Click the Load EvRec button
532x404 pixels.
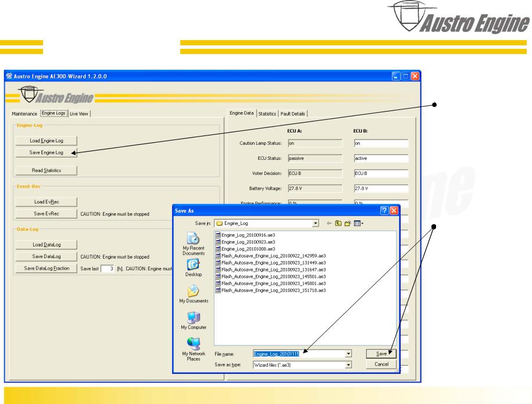pyautogui.click(x=46, y=202)
